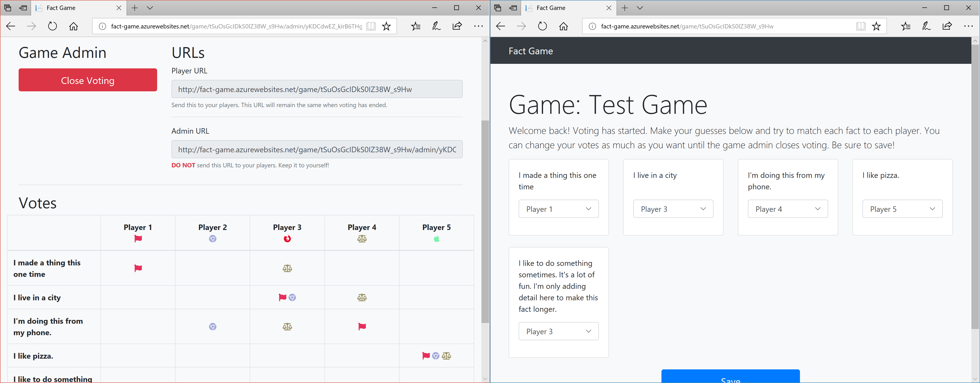Open reading view in the left browser window

[x=371, y=26]
